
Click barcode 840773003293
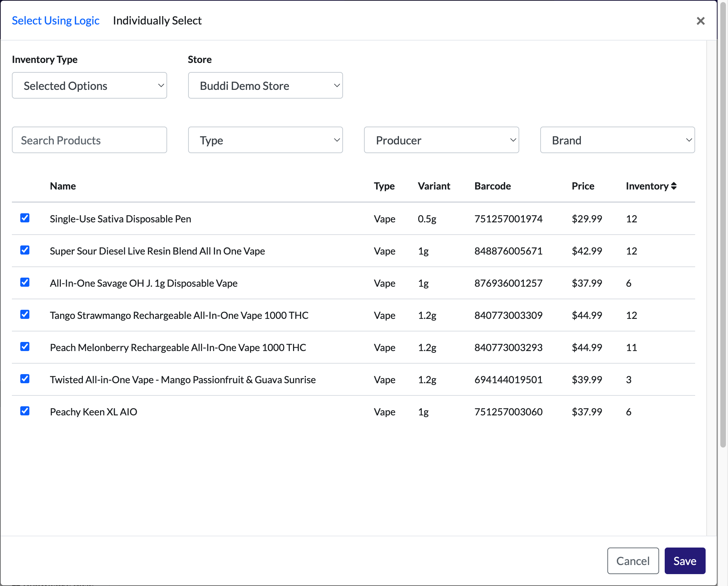[x=508, y=348]
